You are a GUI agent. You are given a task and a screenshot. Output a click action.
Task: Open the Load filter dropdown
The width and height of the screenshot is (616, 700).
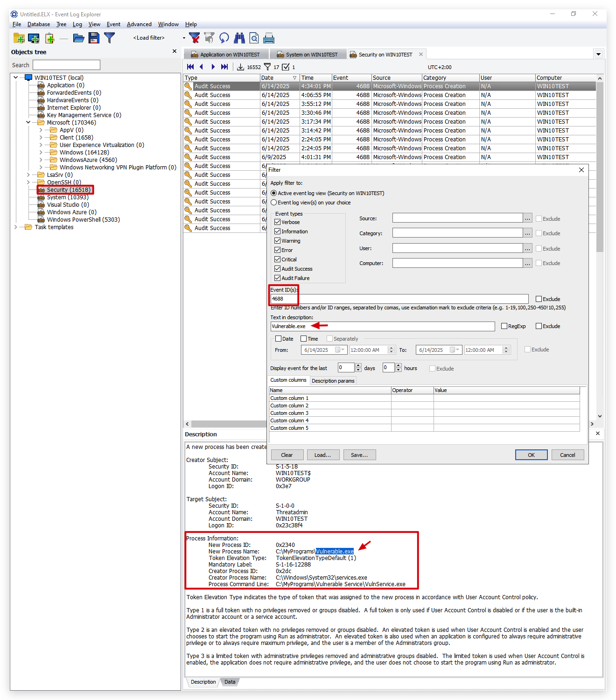[x=184, y=38]
